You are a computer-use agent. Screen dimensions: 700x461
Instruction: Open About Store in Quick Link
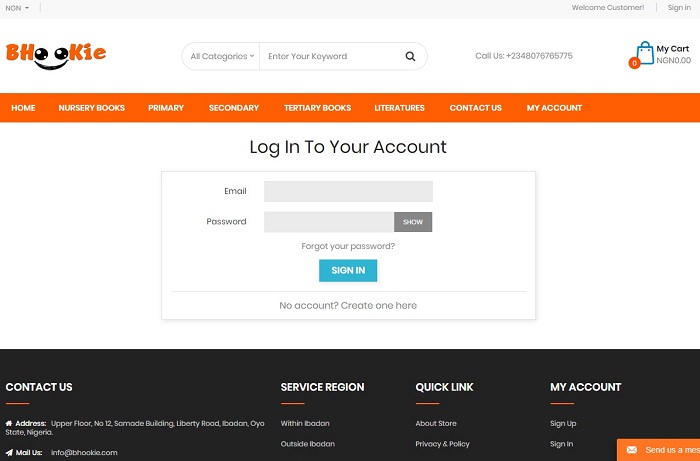(436, 424)
